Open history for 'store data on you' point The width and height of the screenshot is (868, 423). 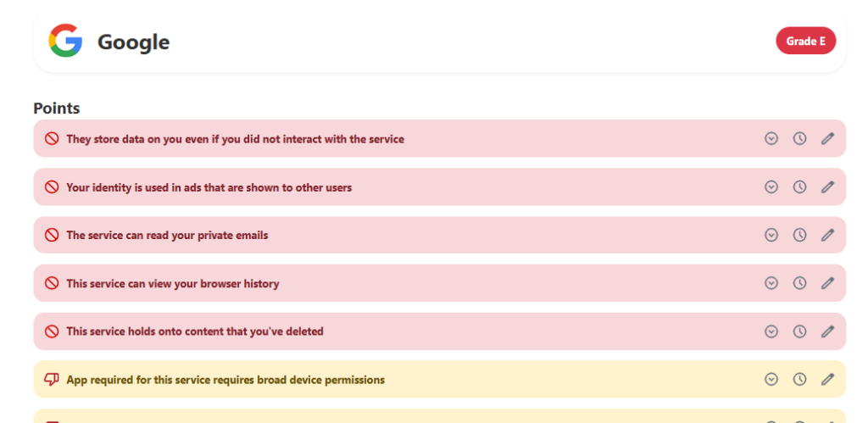[799, 138]
